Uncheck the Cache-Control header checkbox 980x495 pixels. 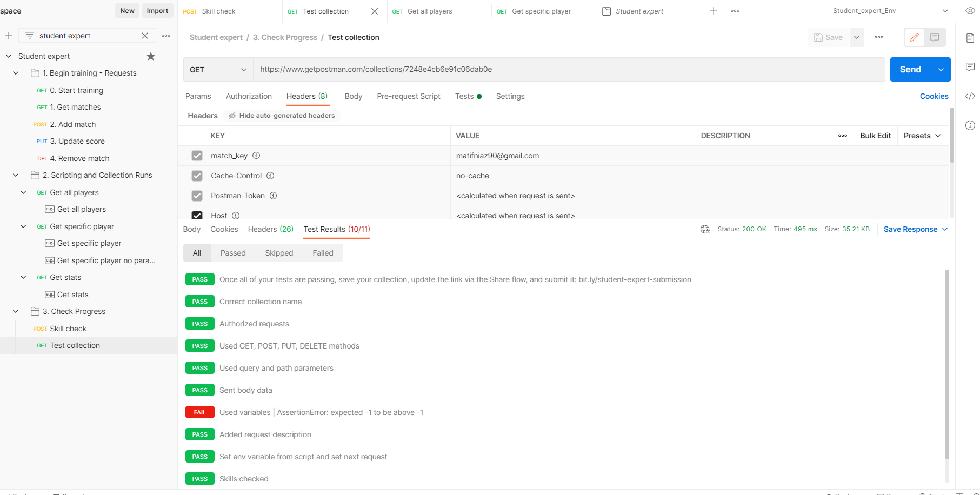[x=197, y=176]
